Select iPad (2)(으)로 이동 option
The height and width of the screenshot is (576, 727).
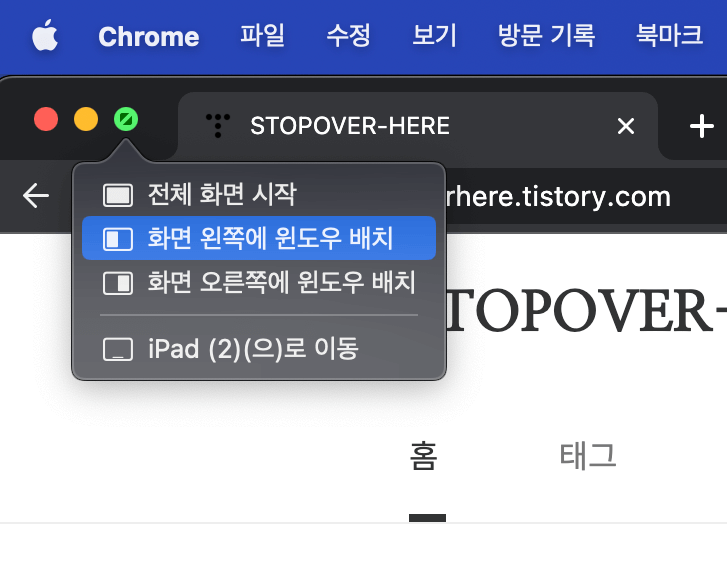click(259, 349)
